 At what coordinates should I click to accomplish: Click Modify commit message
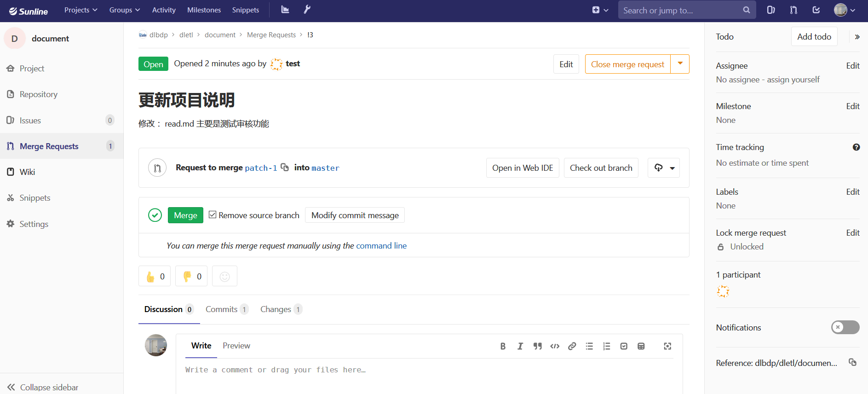coord(355,215)
